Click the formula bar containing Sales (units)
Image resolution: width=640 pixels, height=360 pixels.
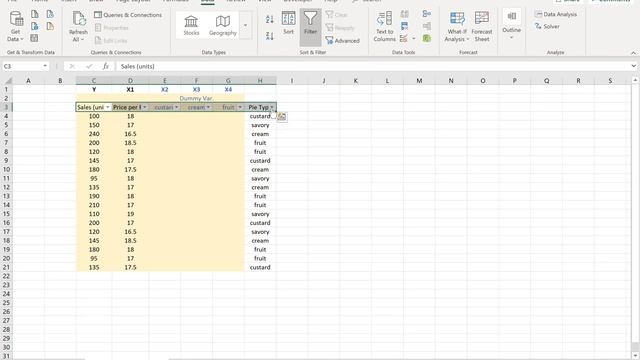coord(373,66)
